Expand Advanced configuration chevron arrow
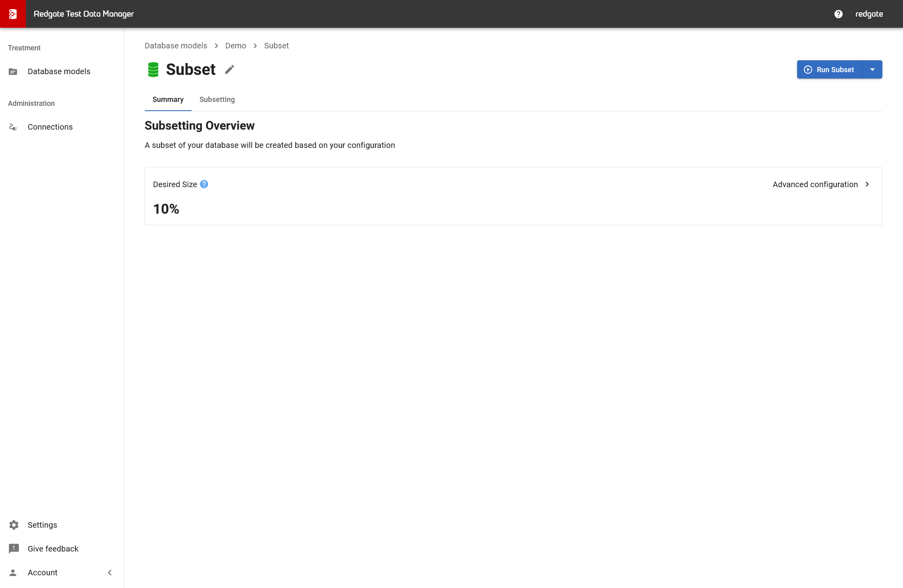The width and height of the screenshot is (903, 588). (867, 184)
